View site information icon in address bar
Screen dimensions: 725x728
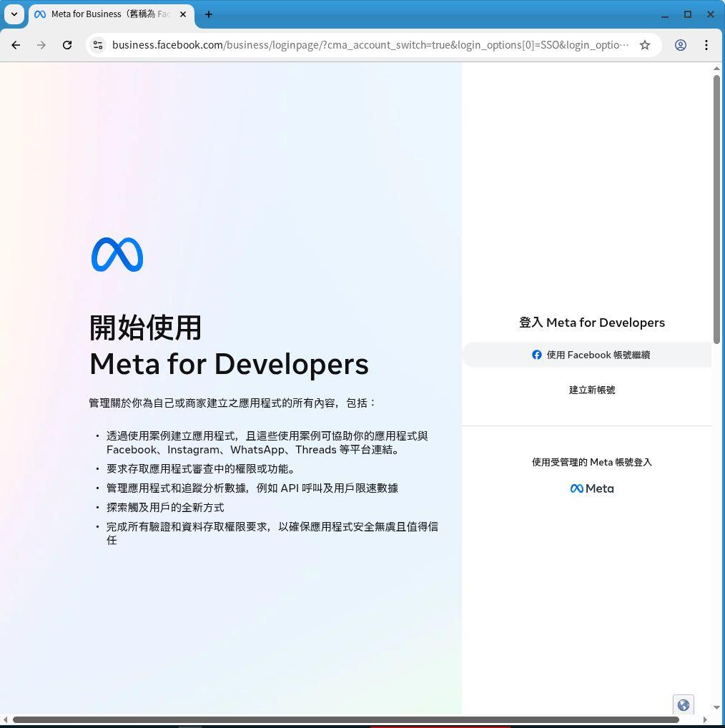pyautogui.click(x=98, y=45)
